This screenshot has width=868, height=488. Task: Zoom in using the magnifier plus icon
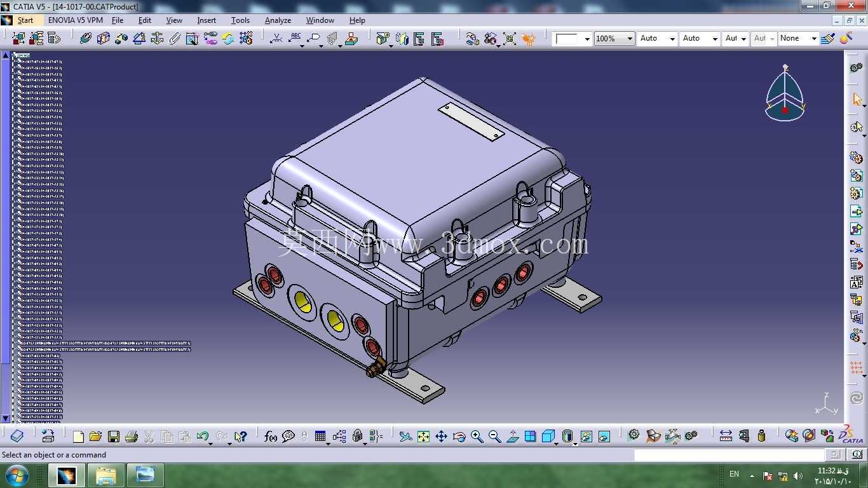click(477, 437)
